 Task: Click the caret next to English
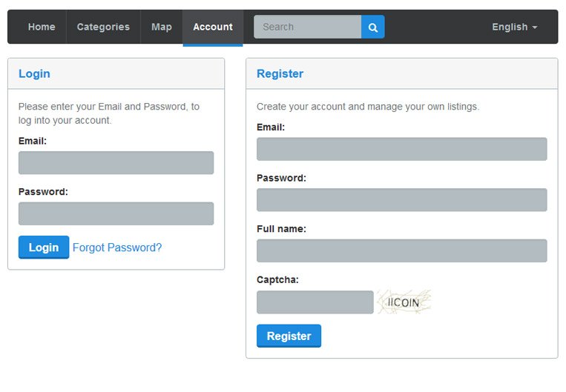pyautogui.click(x=535, y=27)
